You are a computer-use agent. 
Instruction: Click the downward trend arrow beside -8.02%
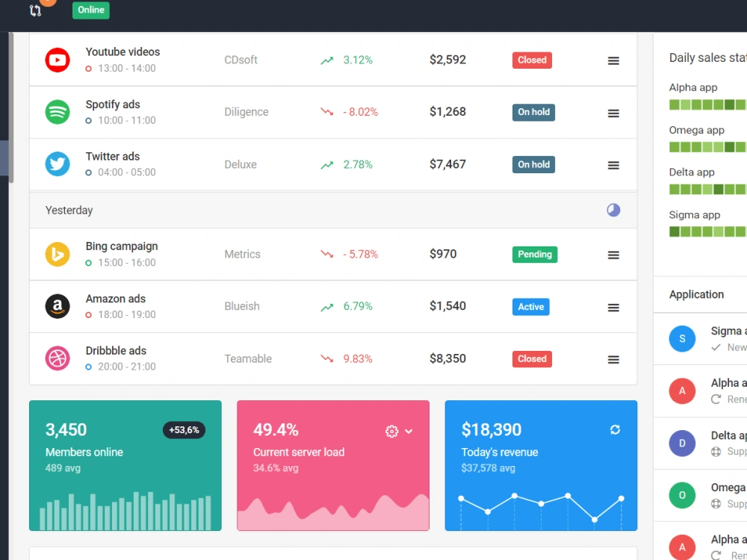(x=327, y=112)
